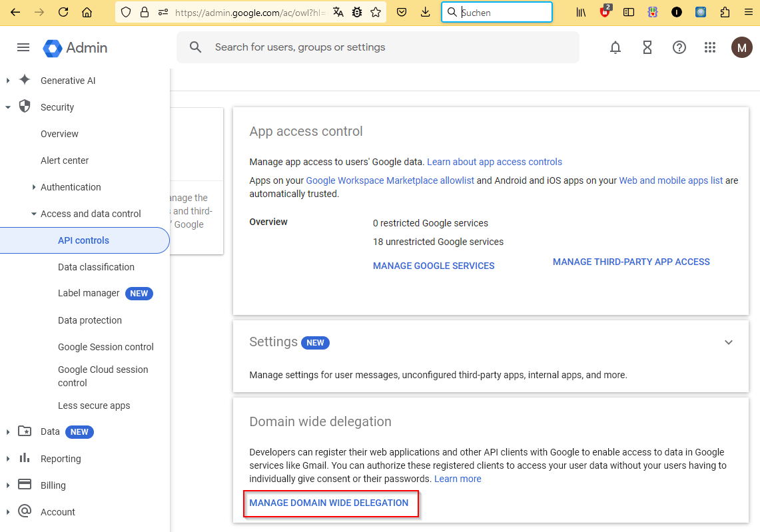
Task: Open the Tasks hourglass icon
Action: point(647,47)
